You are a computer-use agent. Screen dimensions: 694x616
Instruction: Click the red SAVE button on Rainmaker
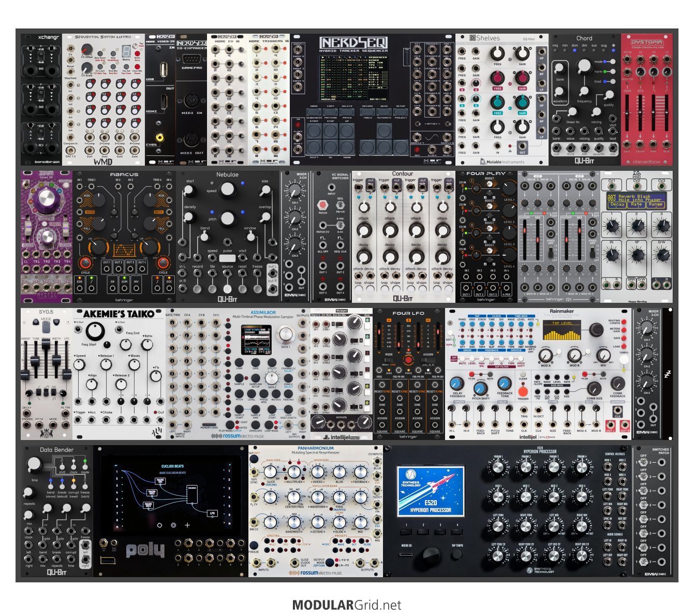[x=624, y=338]
